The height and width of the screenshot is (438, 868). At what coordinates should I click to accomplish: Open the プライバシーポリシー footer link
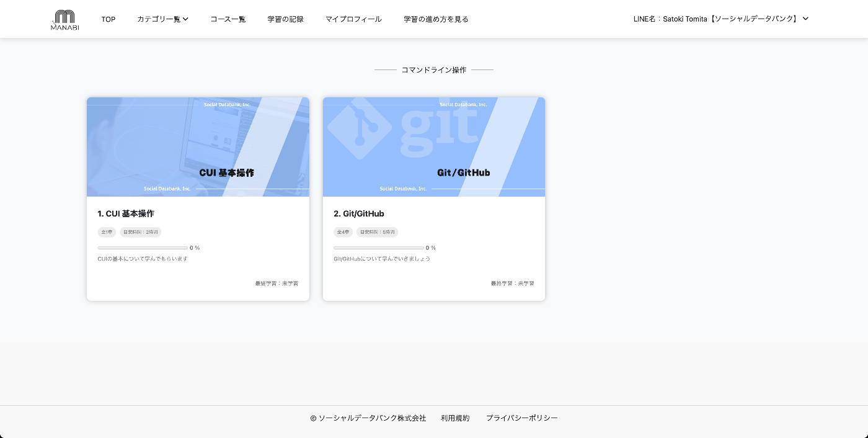point(522,418)
